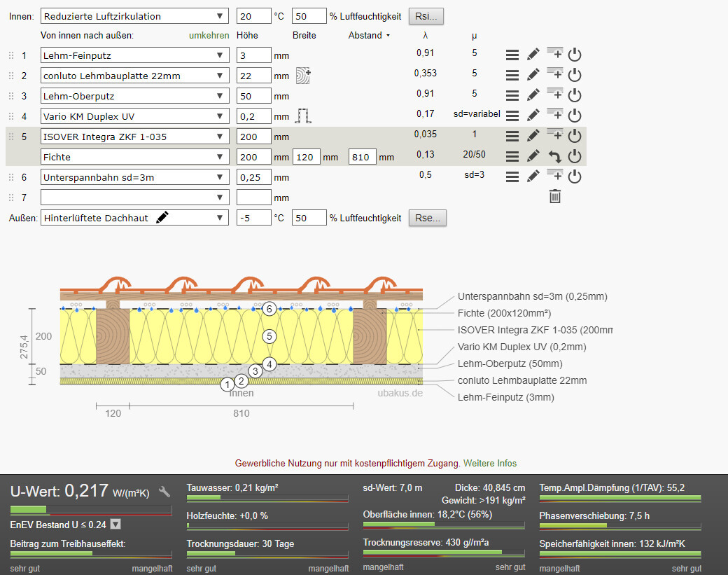Click the umkehren link

[209, 36]
